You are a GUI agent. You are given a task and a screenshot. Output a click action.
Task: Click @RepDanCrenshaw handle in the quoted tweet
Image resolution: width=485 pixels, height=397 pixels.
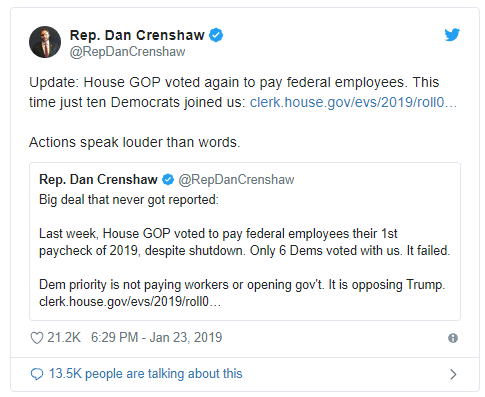click(236, 180)
